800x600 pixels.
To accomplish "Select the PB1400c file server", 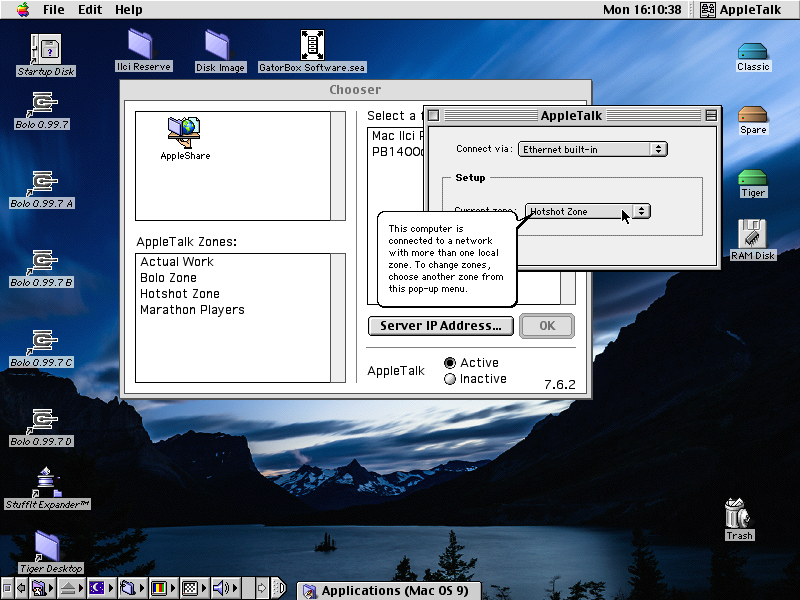I will pos(397,152).
